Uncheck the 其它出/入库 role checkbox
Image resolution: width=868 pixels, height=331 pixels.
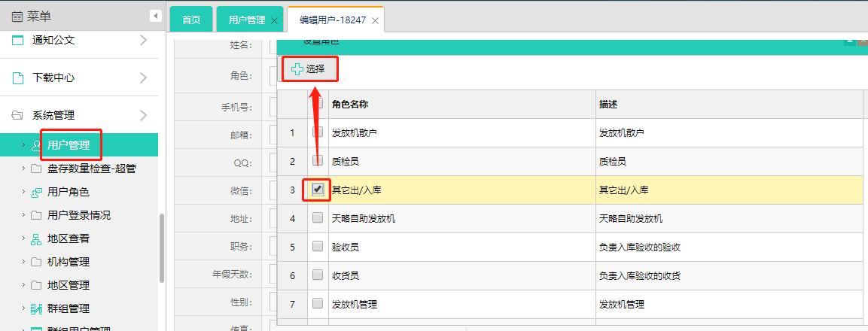tap(318, 190)
